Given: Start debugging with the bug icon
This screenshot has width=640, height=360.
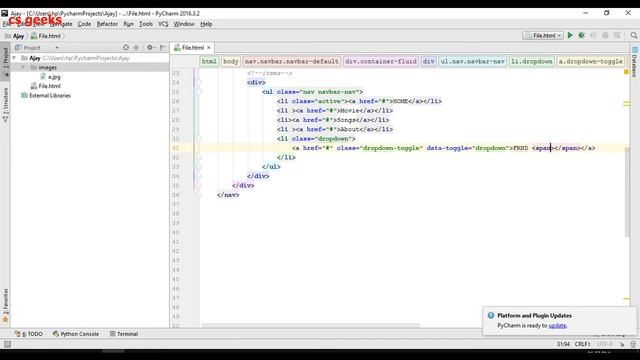Looking at the screenshot, I should pos(582,36).
